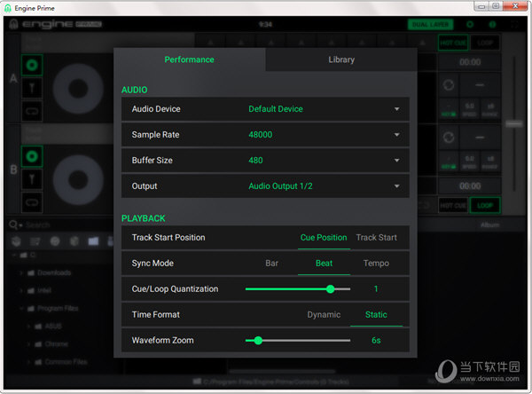
Task: Click the Waveform Zoom slider handle
Action: pyautogui.click(x=258, y=341)
